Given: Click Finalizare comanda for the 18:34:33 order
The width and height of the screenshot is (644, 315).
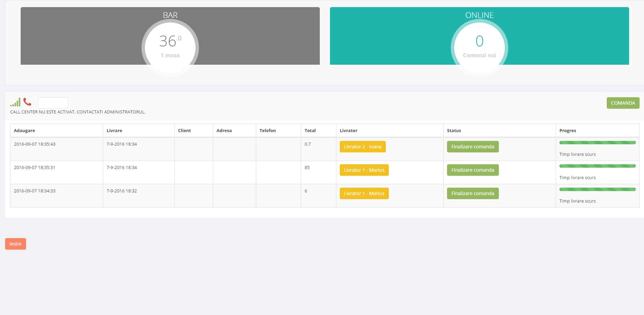Looking at the screenshot, I should (473, 194).
